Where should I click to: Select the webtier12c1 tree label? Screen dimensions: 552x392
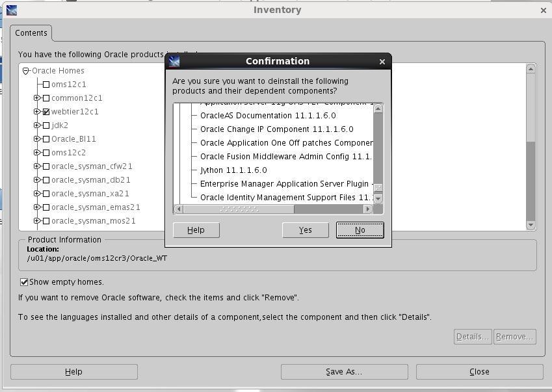pyautogui.click(x=75, y=112)
